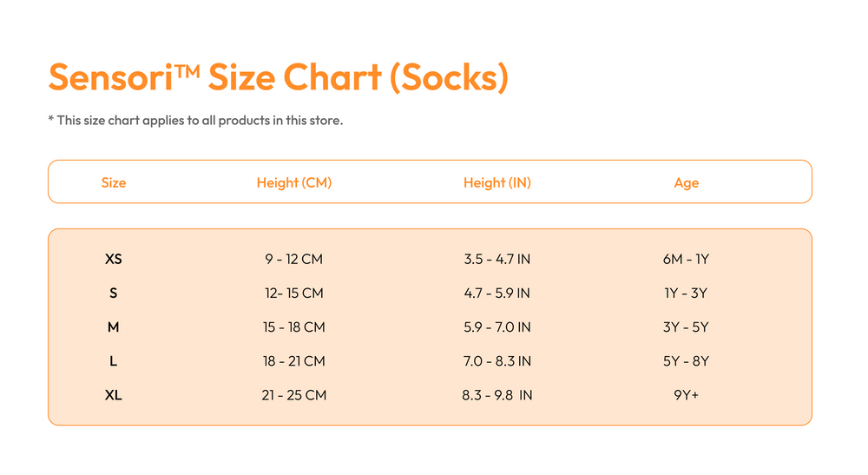Click the 15 - 18 CM cell
Screen dimensions: 868x475
pyautogui.click(x=294, y=327)
